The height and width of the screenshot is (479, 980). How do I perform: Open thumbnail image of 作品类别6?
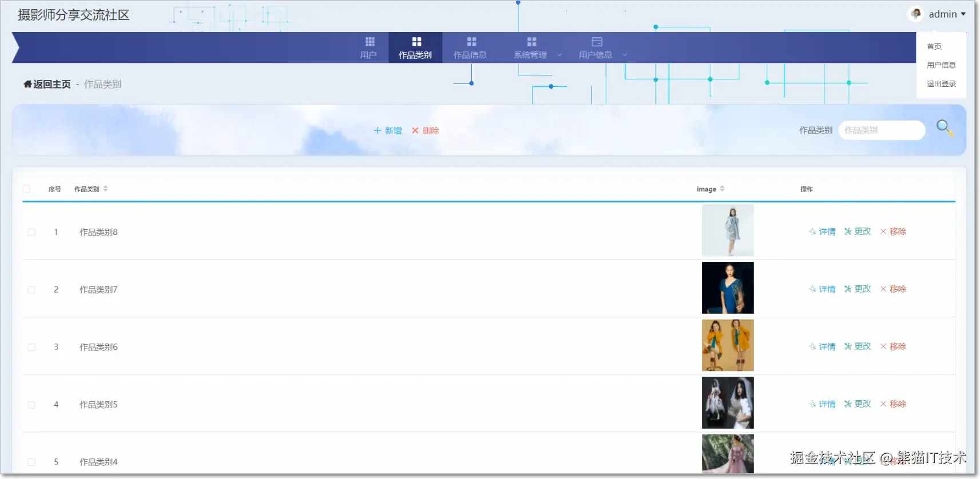(x=728, y=345)
